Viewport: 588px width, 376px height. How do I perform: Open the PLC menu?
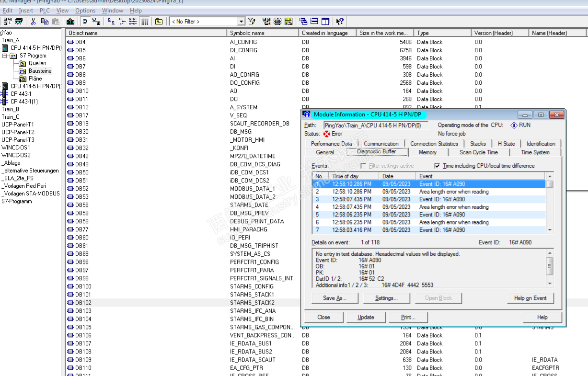coord(45,11)
